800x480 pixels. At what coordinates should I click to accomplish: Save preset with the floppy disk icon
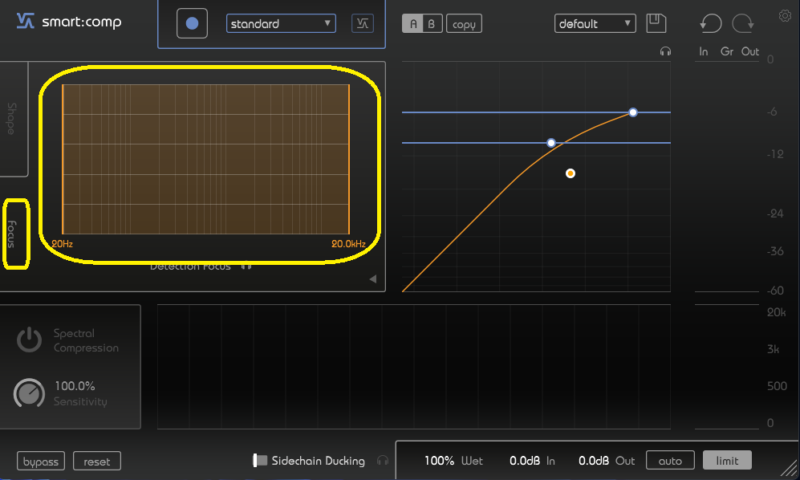(x=656, y=23)
